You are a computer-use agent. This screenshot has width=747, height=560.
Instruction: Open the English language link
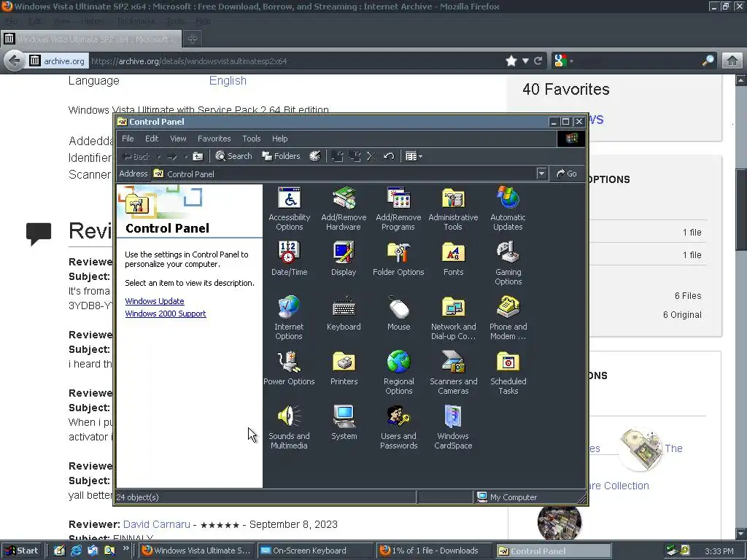(228, 80)
